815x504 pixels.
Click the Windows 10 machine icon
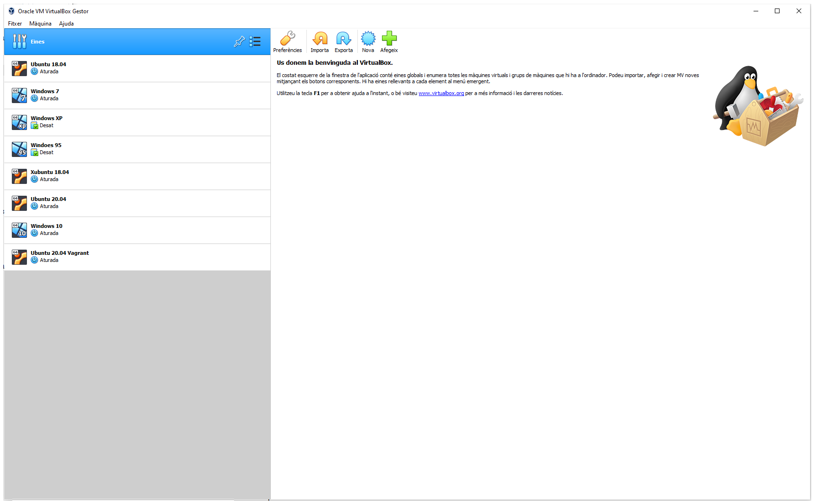click(x=19, y=230)
